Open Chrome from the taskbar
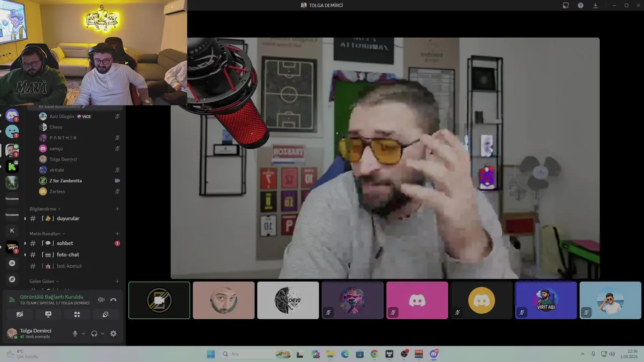The width and height of the screenshot is (644, 362). tap(374, 354)
